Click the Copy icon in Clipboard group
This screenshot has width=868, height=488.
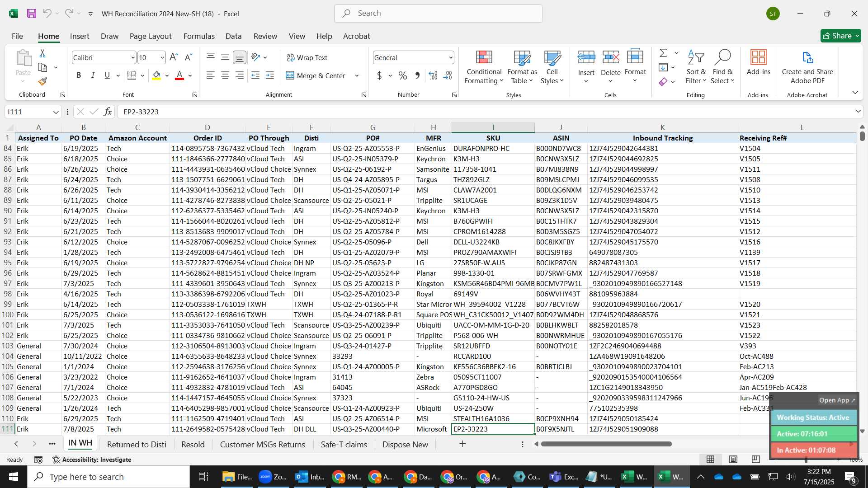point(42,68)
